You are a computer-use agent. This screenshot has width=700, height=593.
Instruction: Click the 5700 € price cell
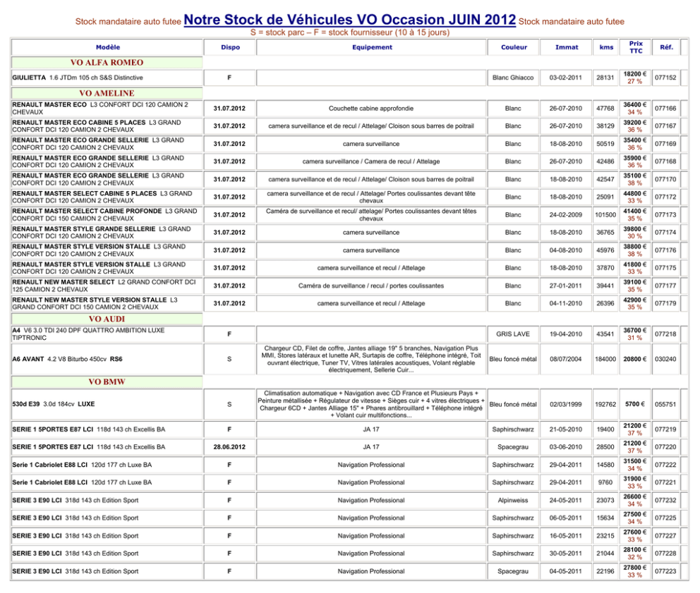pos(634,405)
